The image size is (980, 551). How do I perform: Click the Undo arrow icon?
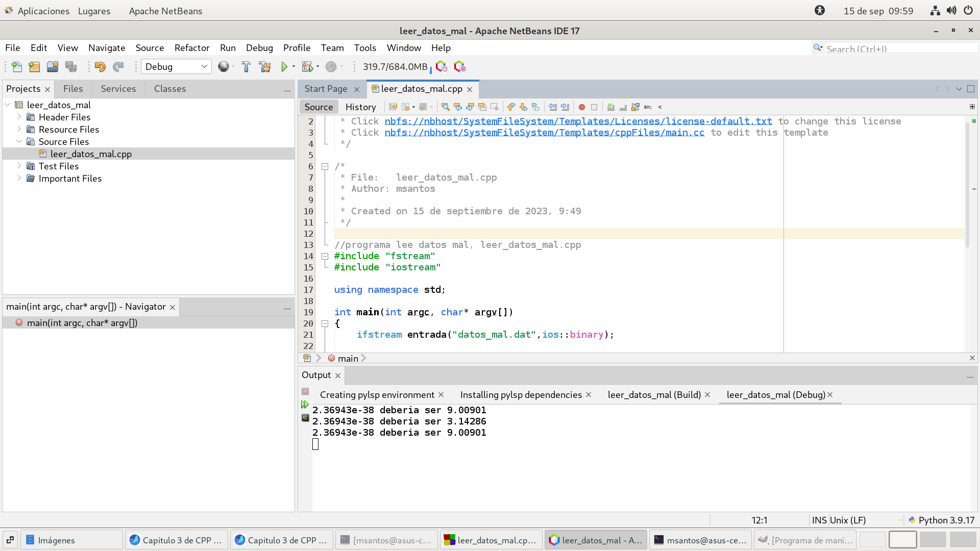click(x=100, y=67)
